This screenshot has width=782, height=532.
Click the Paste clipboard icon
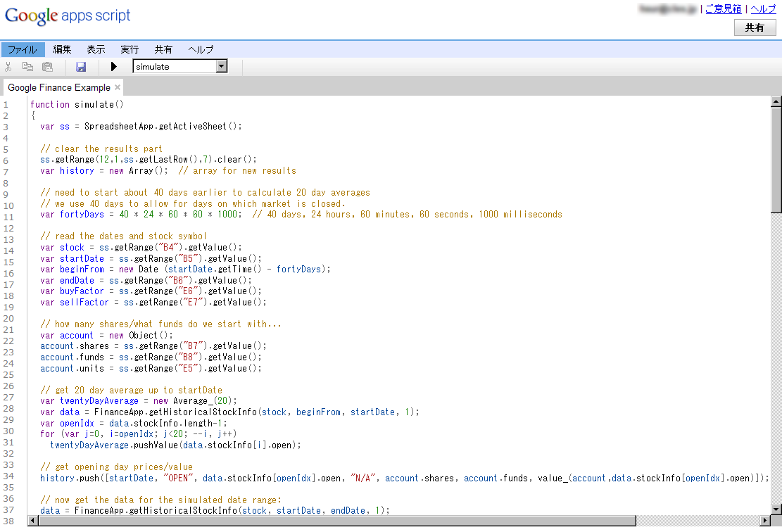[47, 67]
